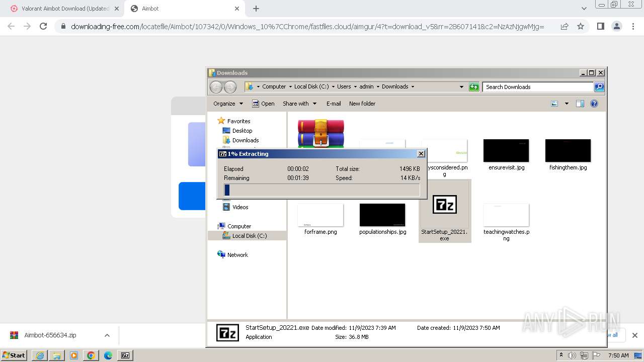Click New folder button
Screen dimensions: 644x362
point(362,104)
